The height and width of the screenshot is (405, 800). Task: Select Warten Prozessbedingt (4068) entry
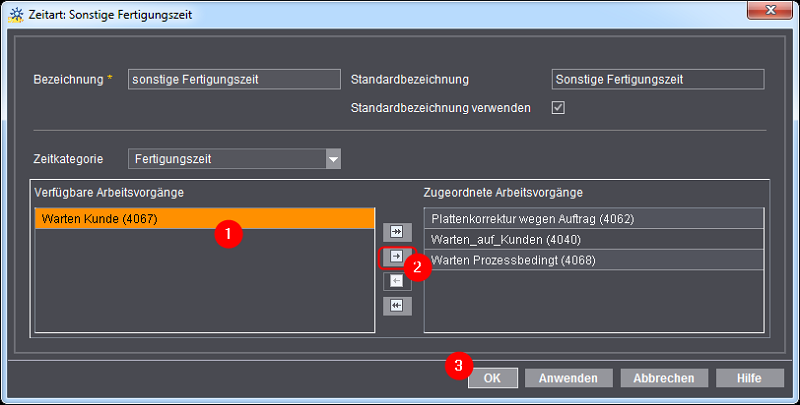point(594,260)
